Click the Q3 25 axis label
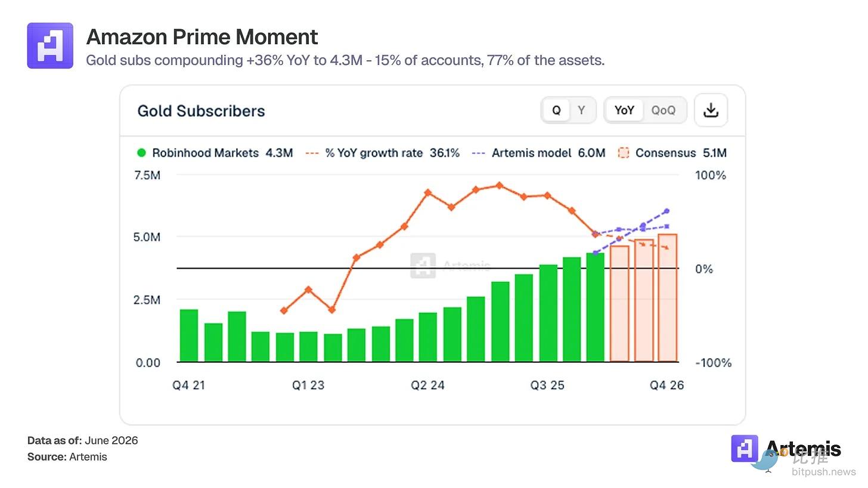This screenshot has width=868, height=488. pyautogui.click(x=547, y=385)
